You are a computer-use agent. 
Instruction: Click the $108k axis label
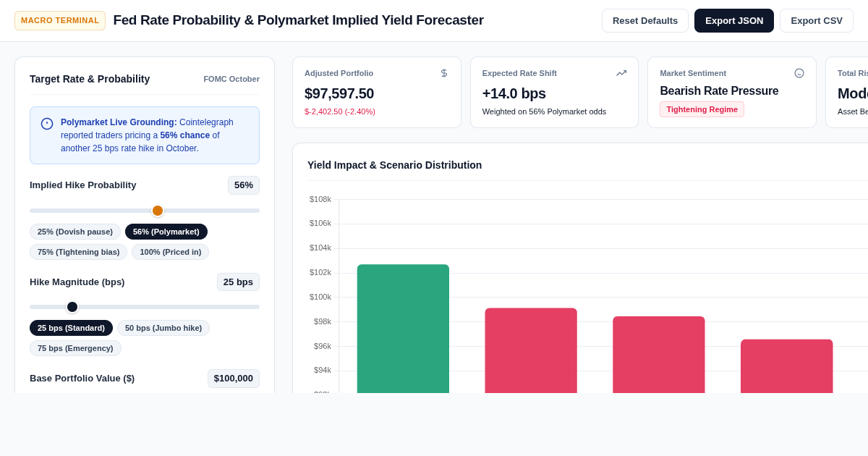320,199
